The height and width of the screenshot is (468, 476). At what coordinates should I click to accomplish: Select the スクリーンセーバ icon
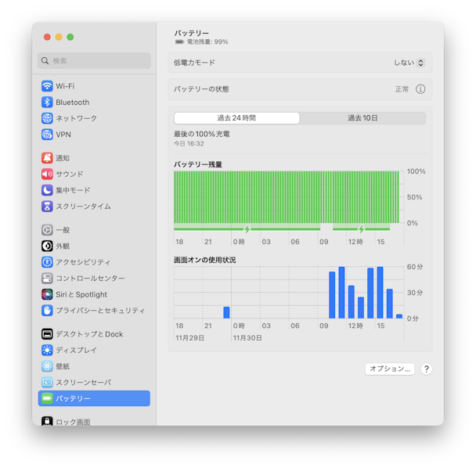point(47,382)
